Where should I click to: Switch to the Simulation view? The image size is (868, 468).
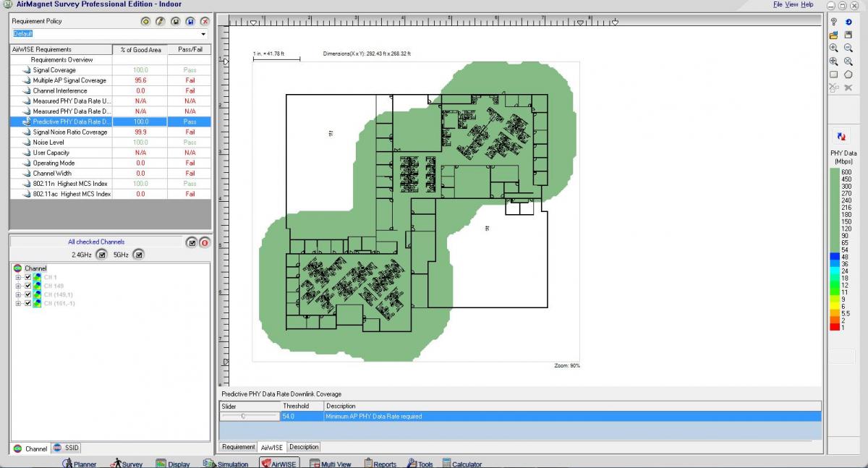(227, 464)
